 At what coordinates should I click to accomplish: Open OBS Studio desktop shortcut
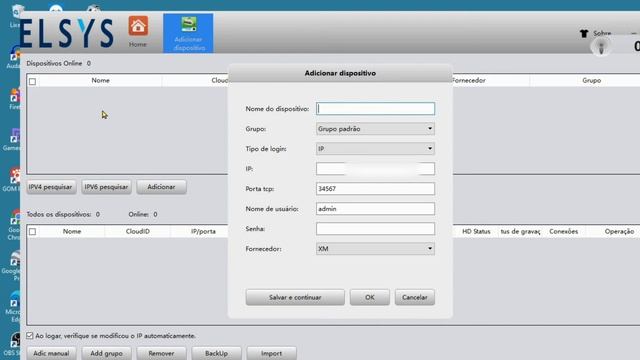(x=13, y=345)
